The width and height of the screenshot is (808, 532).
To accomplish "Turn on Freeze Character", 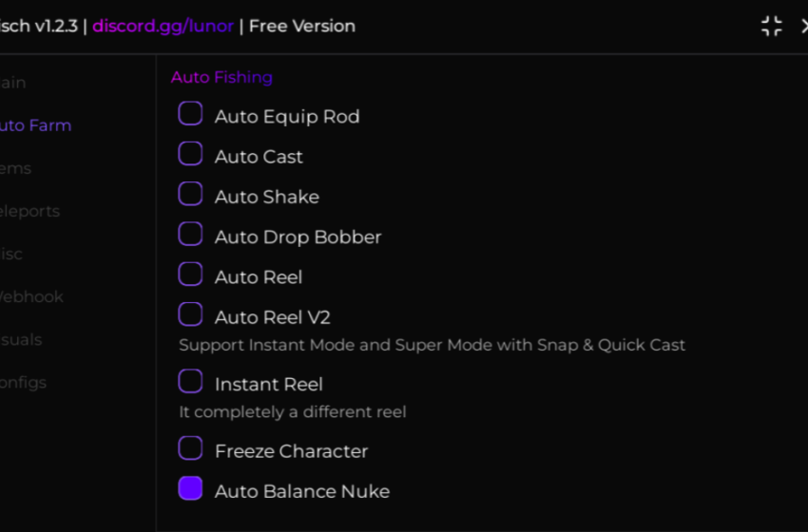I will tap(190, 448).
